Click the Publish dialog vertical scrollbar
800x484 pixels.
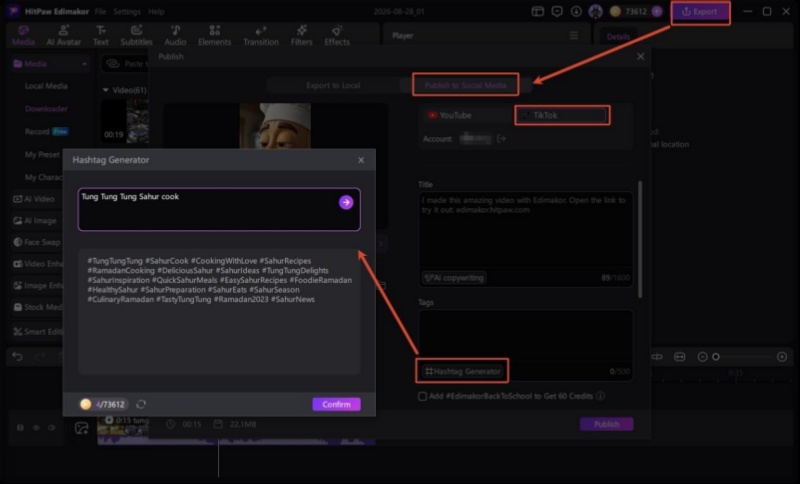640,239
